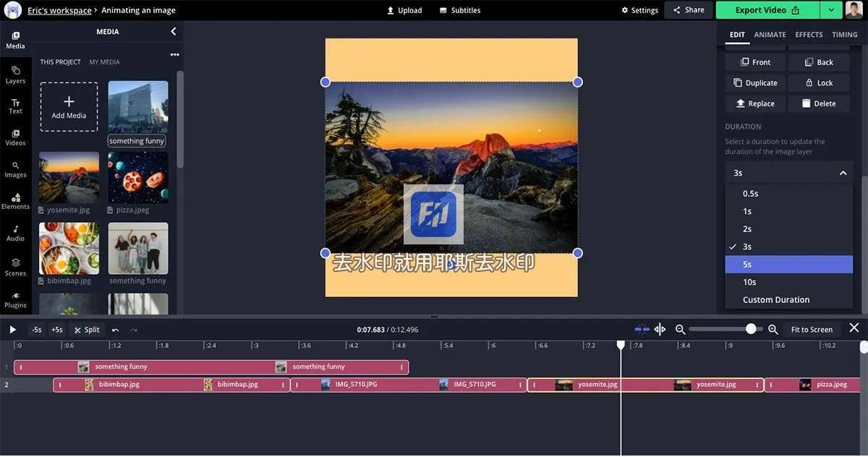Open Subtitles from the top bar
Image resolution: width=868 pixels, height=457 pixels.
[x=459, y=10]
